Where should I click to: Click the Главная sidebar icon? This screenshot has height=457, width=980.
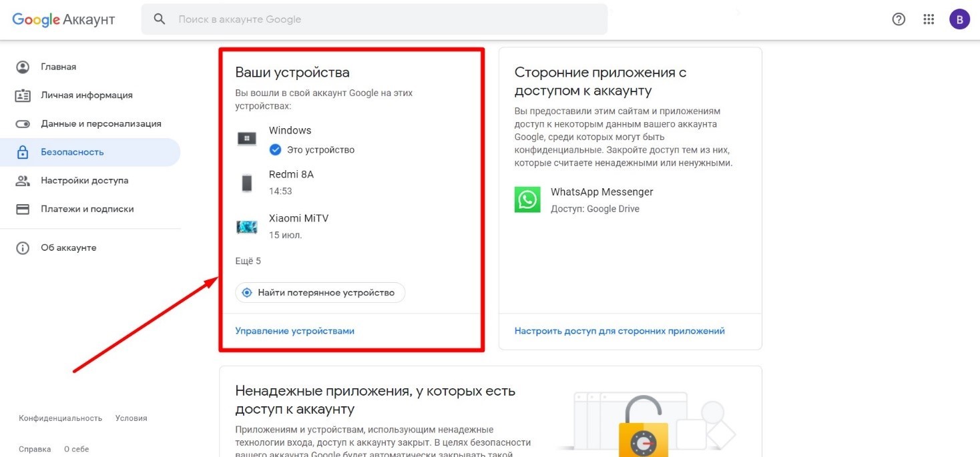pyautogui.click(x=23, y=67)
